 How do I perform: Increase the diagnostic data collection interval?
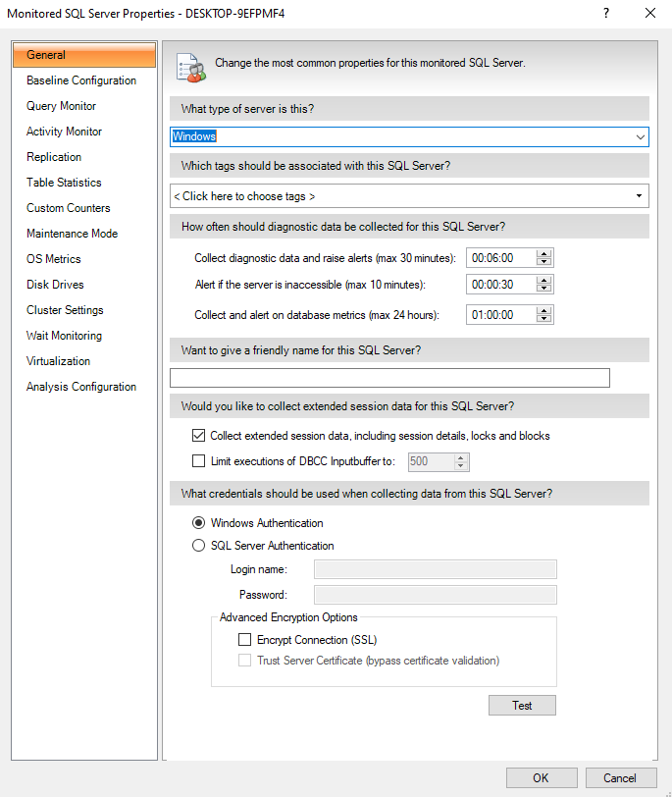pos(545,253)
